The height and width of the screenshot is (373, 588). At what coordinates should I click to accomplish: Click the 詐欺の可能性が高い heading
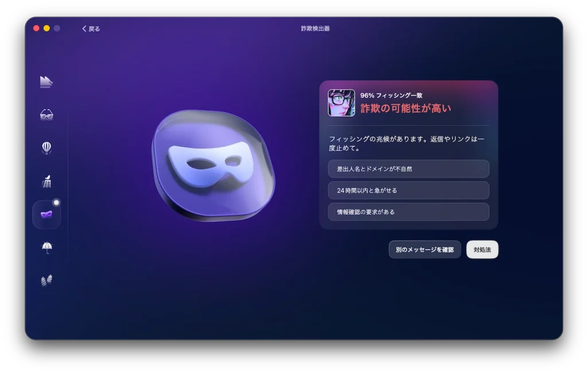click(405, 109)
